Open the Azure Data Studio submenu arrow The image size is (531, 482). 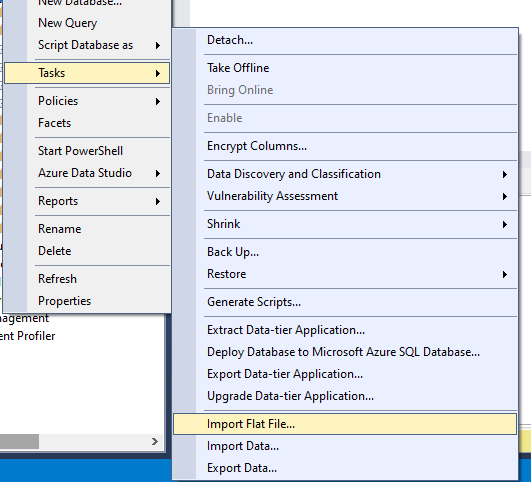tap(158, 173)
